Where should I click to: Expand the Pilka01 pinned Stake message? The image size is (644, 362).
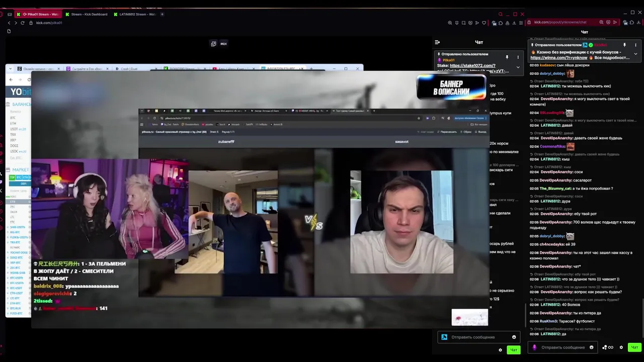[518, 67]
